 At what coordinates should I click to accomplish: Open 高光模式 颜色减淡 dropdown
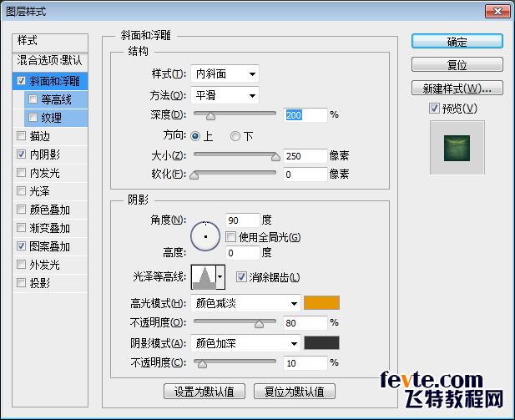click(x=245, y=303)
